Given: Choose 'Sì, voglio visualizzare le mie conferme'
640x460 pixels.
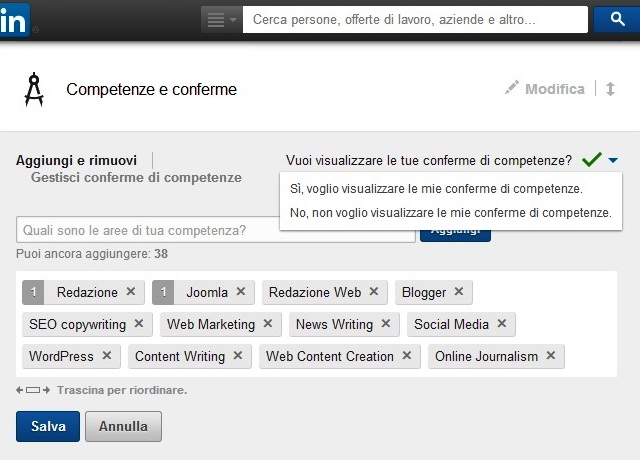Looking at the screenshot, I should [436, 189].
